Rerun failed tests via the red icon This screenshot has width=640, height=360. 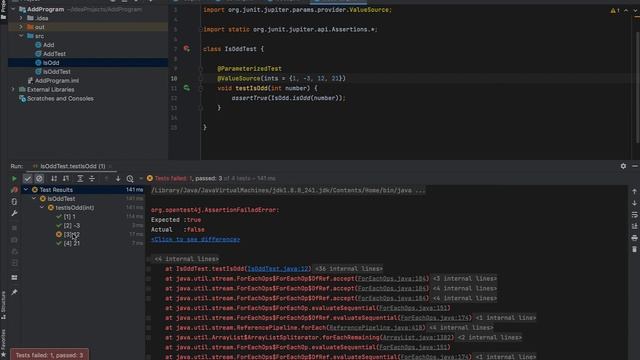(14, 190)
